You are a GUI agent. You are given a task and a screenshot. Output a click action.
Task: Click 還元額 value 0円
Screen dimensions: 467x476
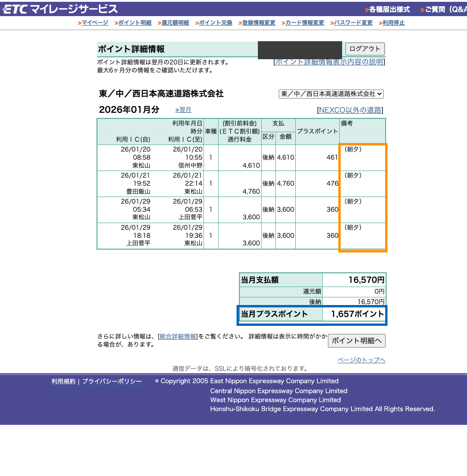click(379, 291)
